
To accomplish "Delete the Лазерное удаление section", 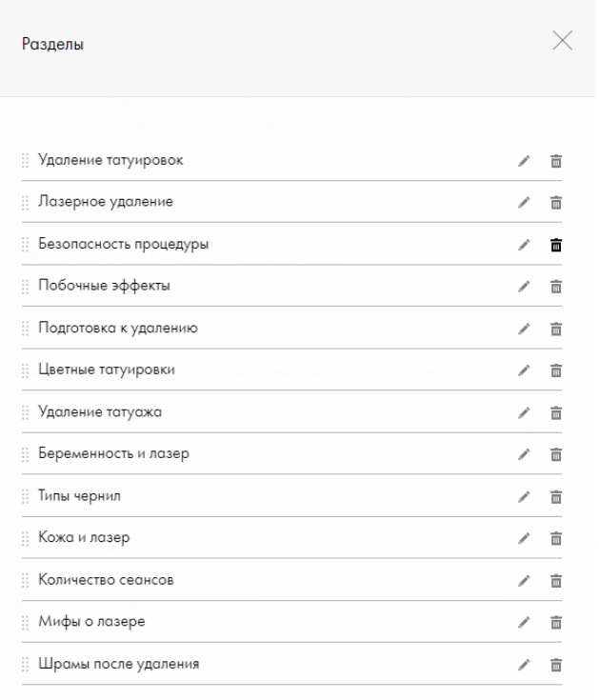I will point(556,203).
